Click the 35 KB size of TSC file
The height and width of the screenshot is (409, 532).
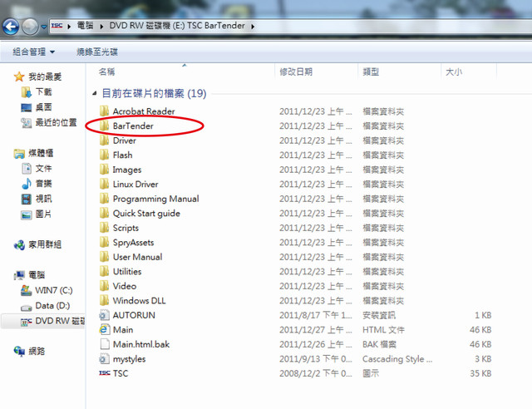click(x=480, y=373)
